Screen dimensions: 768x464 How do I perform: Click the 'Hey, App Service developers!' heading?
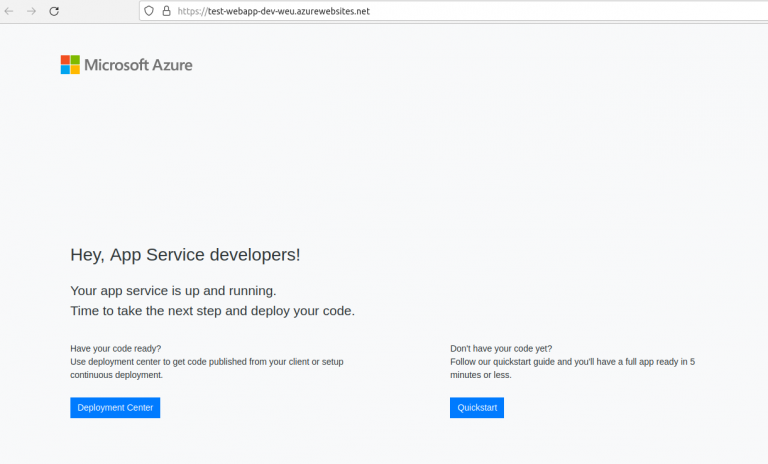coord(185,254)
